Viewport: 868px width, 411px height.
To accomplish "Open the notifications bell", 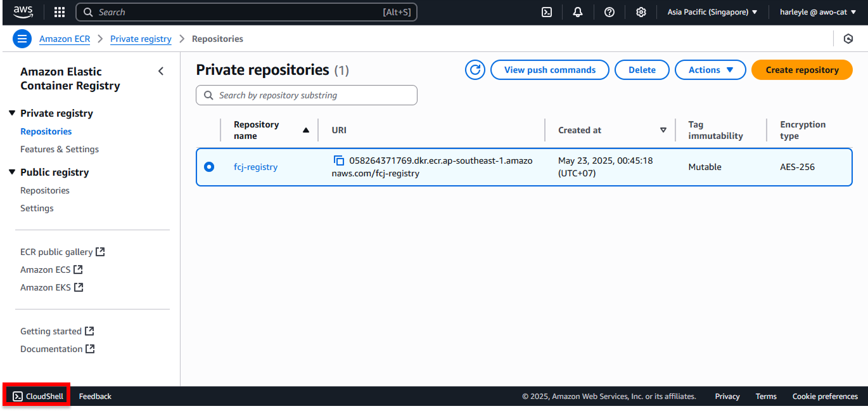I will [x=578, y=12].
